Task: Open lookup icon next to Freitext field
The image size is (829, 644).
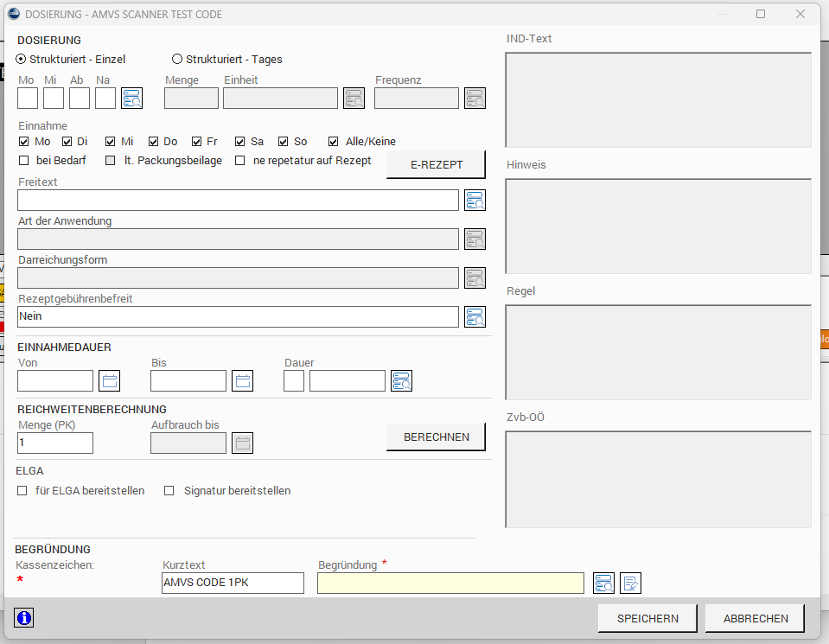Action: tap(475, 201)
